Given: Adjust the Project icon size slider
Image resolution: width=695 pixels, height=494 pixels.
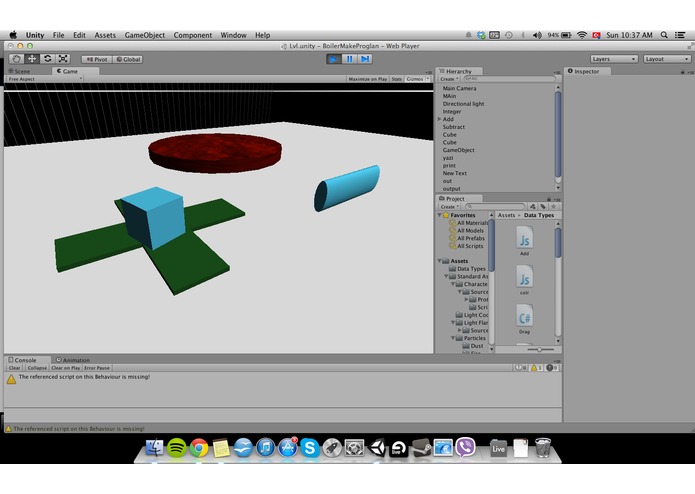Looking at the screenshot, I should (x=540, y=349).
